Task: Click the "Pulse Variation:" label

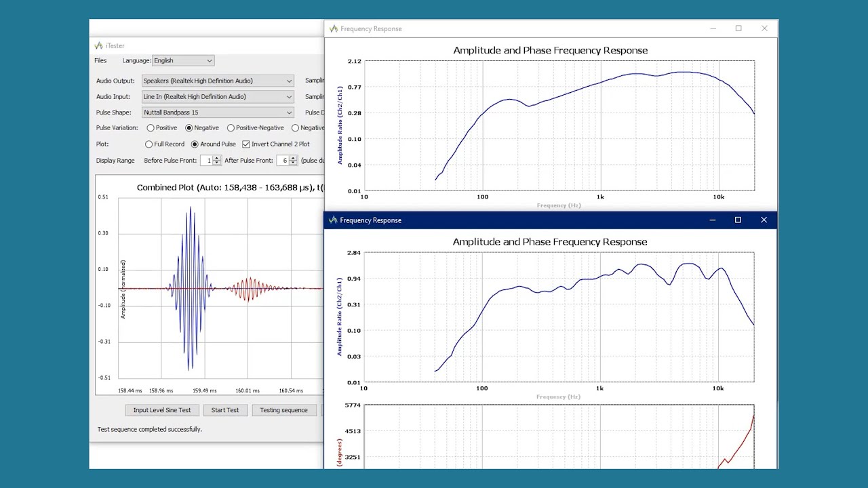Action: 117,127
